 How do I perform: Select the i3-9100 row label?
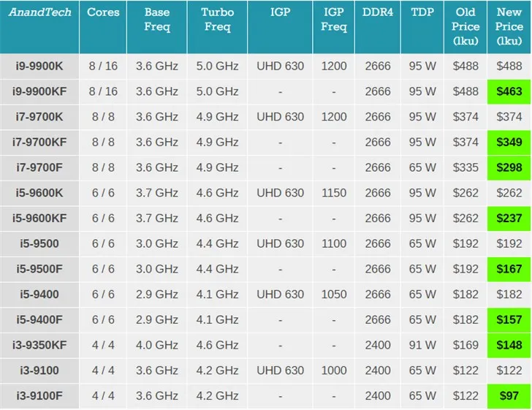pyautogui.click(x=39, y=371)
